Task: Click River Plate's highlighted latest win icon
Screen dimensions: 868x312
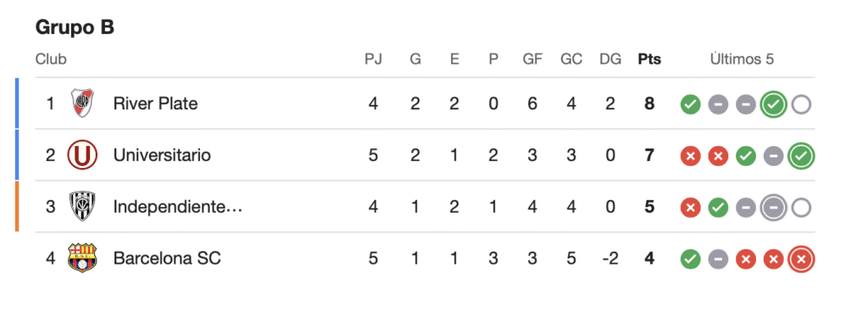Action: [x=773, y=104]
